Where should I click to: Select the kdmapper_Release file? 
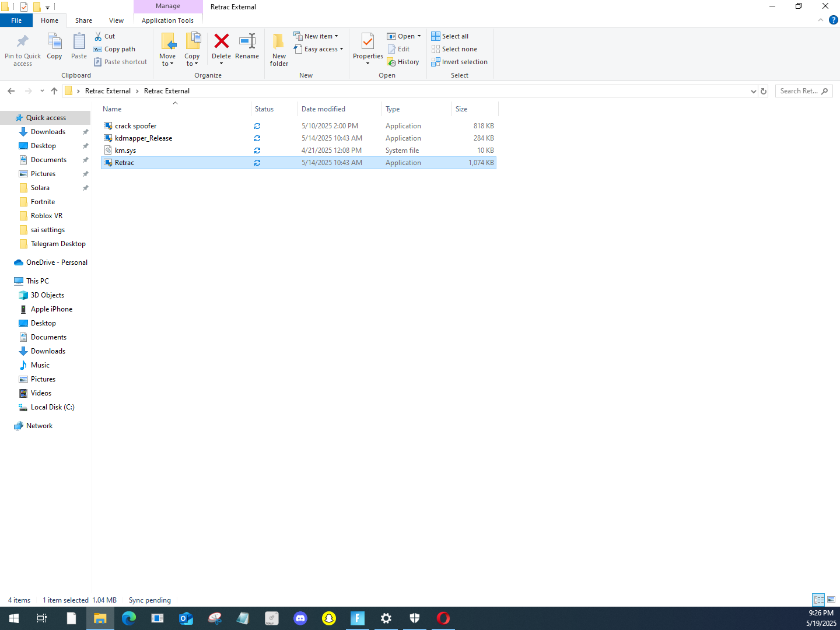click(x=298, y=138)
